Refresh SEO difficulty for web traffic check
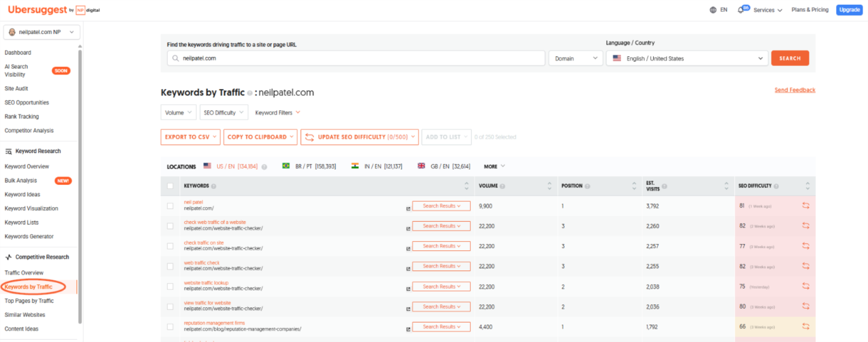The width and height of the screenshot is (868, 342). pyautogui.click(x=806, y=266)
